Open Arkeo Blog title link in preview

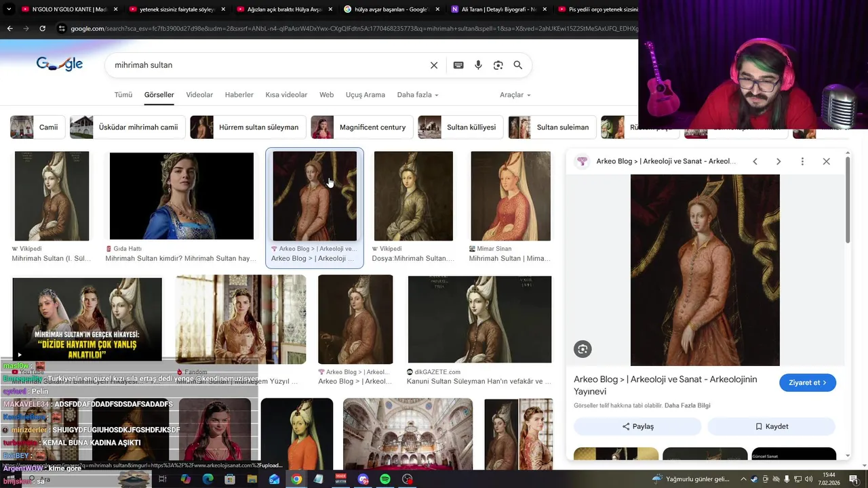pos(665,385)
